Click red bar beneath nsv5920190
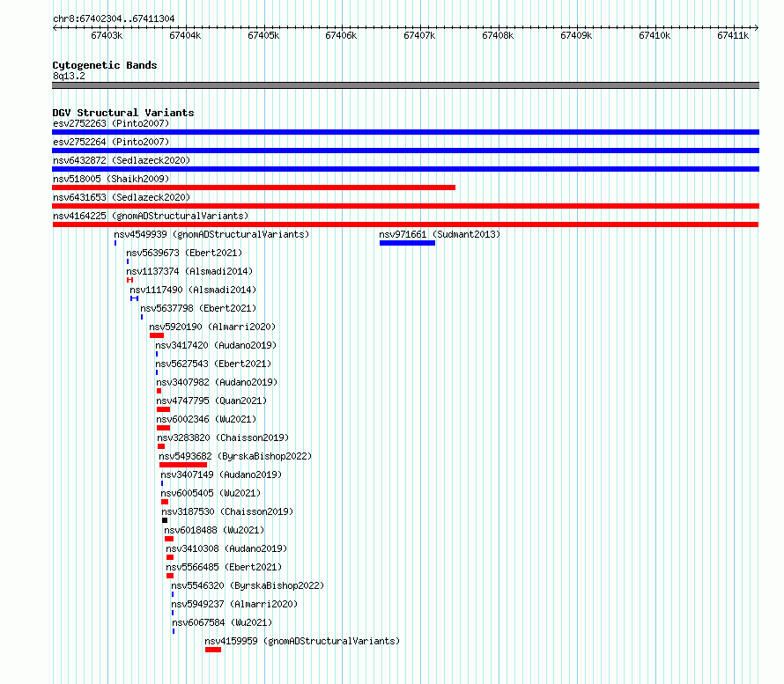 tap(157, 335)
